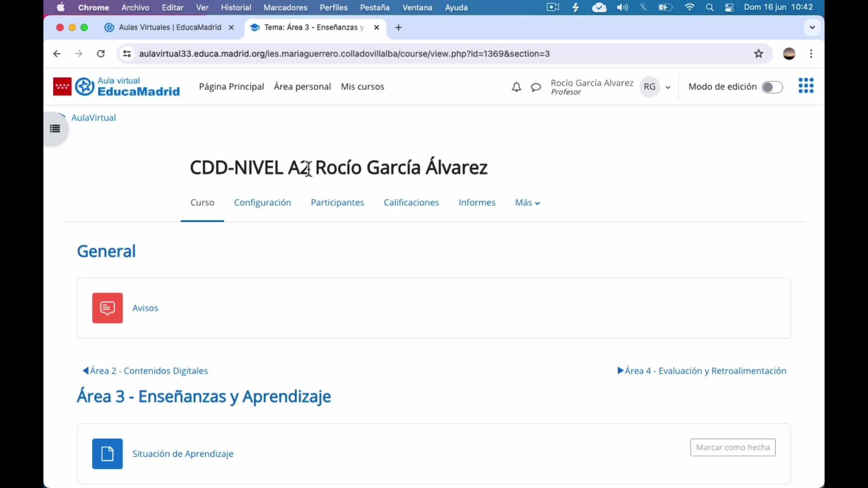868x488 pixels.
Task: Go back to Área 2 - Contenidos Digitales
Action: pyautogui.click(x=145, y=371)
